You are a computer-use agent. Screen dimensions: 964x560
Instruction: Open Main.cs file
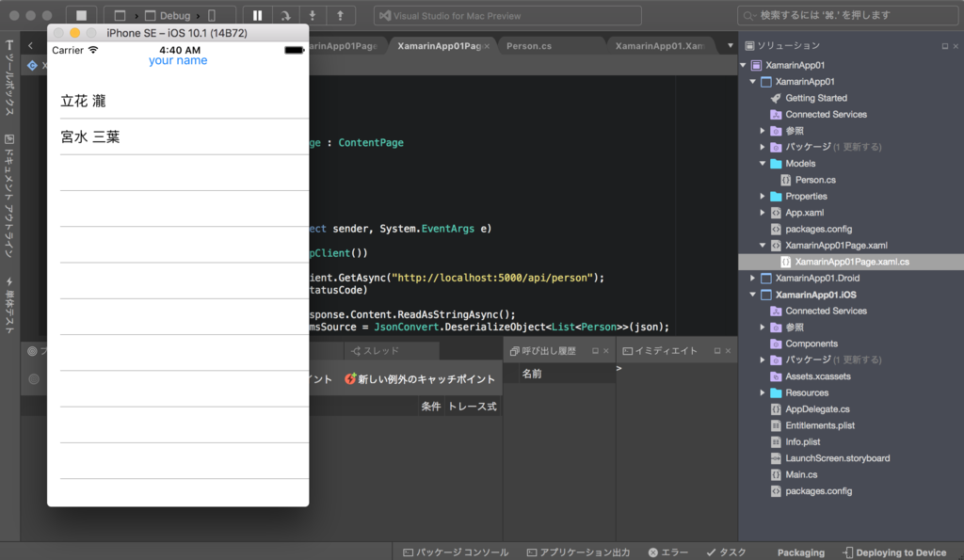point(801,474)
